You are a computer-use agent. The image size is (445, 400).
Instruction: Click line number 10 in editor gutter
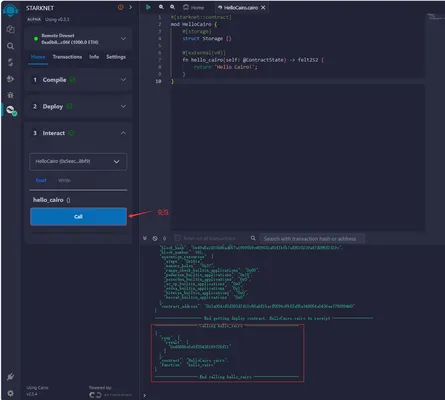pyautogui.click(x=158, y=81)
